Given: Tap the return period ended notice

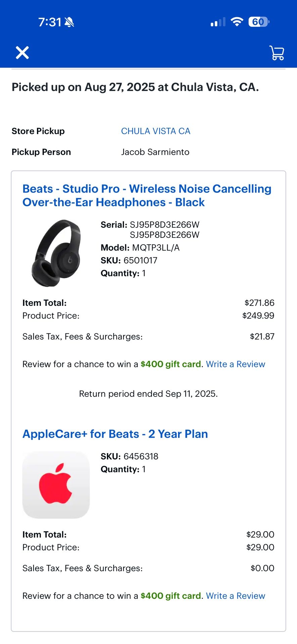Looking at the screenshot, I should pos(148,393).
